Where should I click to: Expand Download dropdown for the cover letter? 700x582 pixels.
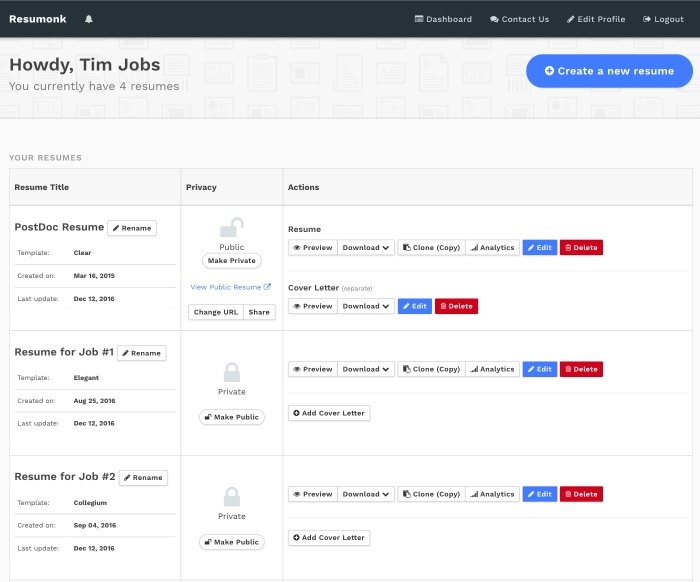[366, 306]
